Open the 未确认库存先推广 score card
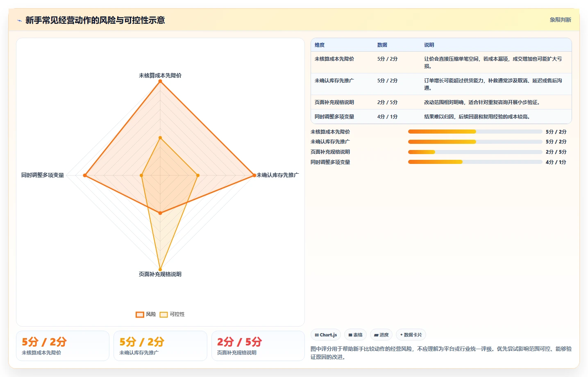The height and width of the screenshot is (377, 588). point(160,346)
